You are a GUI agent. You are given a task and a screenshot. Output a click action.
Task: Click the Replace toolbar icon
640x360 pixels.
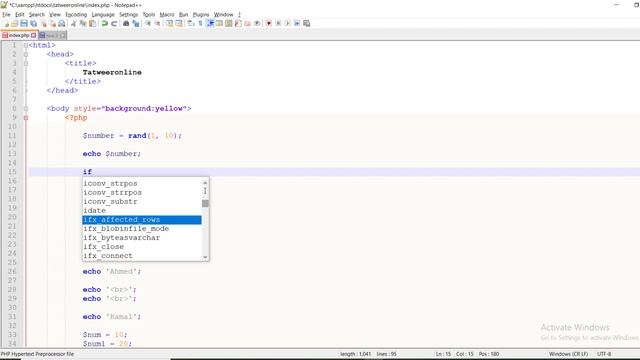(x=136, y=24)
